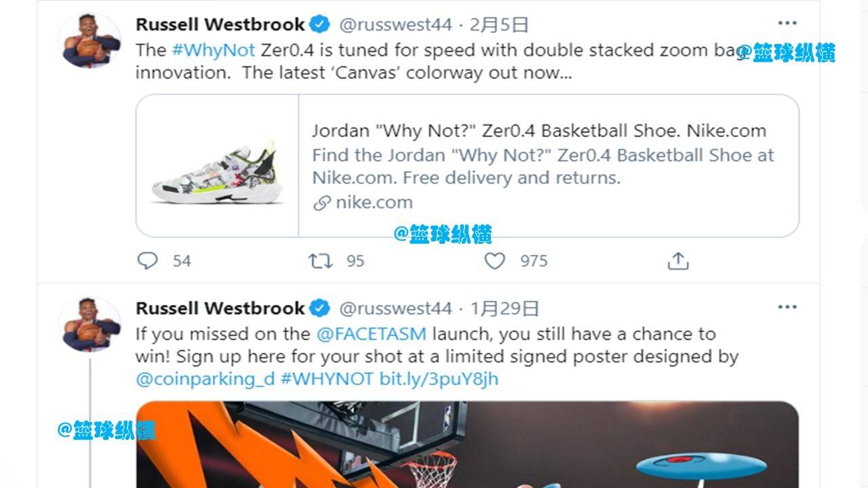Viewport: 868px width, 488px height.
Task: Visit the @FACETASM mention
Action: (x=372, y=333)
